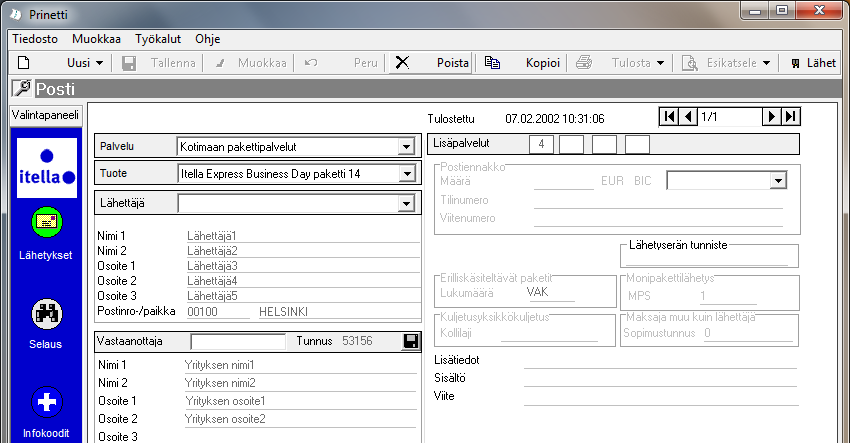Click the Tulostettu timestamp 07.02.2002 10:31:06

[555, 119]
